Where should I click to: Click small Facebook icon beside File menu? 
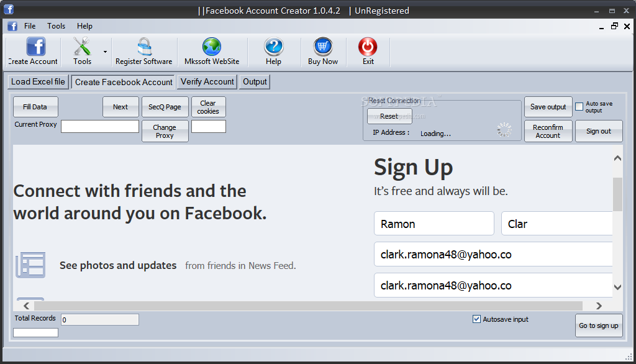[x=12, y=26]
